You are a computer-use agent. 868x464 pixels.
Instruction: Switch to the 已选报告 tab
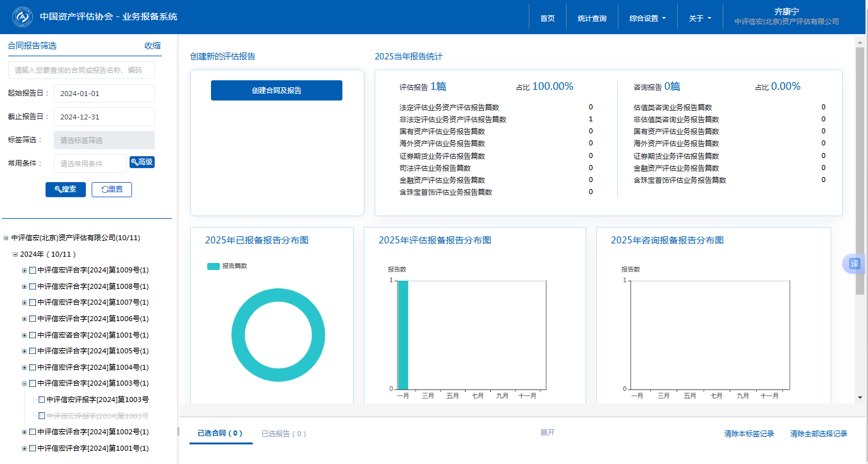284,434
